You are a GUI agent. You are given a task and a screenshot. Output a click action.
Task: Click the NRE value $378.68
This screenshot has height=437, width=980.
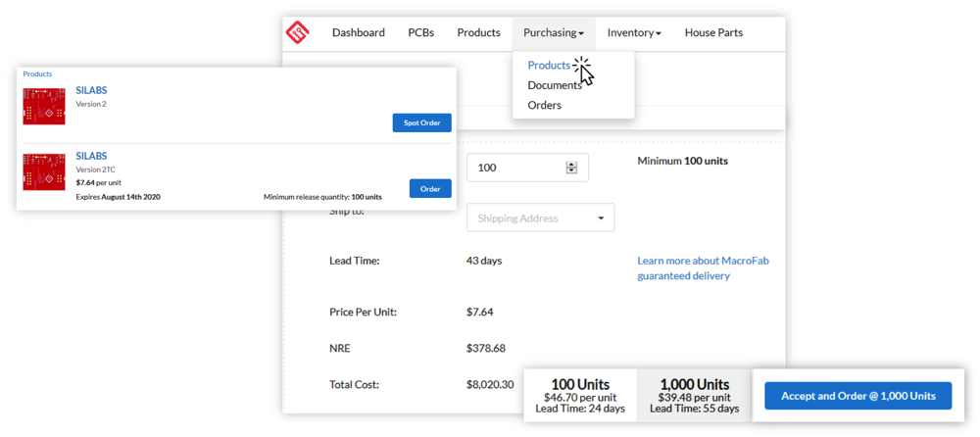point(486,348)
